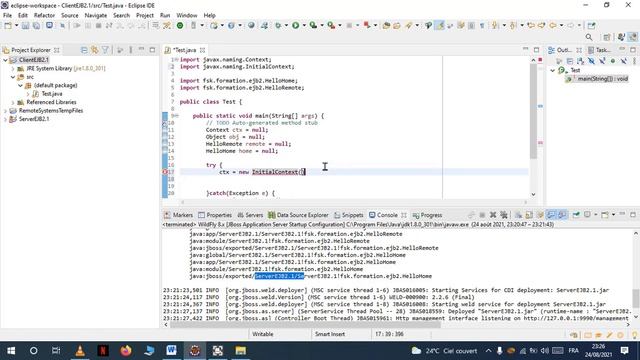
Task: Open Word from the taskbar
Action: pyautogui.click(x=171, y=351)
